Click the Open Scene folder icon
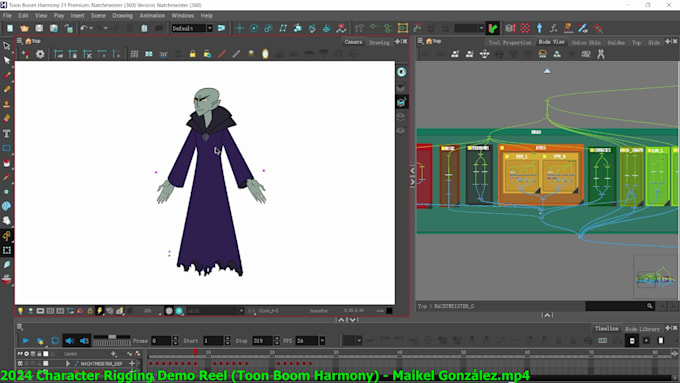 click(24, 28)
